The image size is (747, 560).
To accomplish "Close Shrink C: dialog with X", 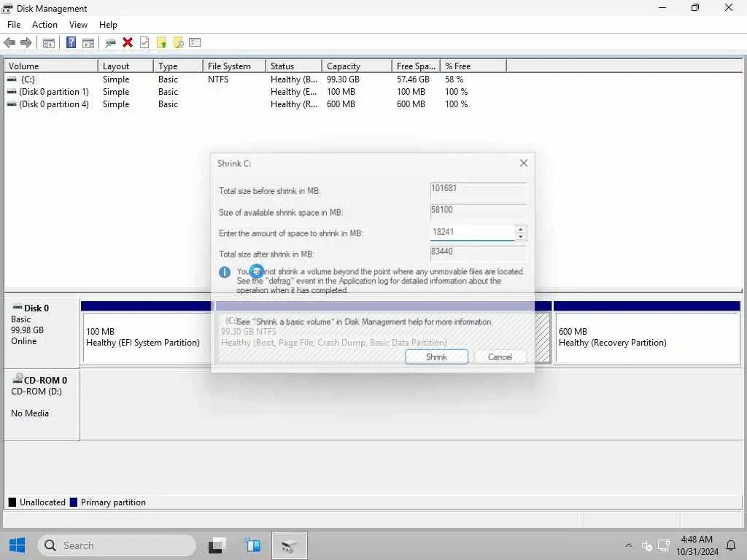I will click(524, 163).
